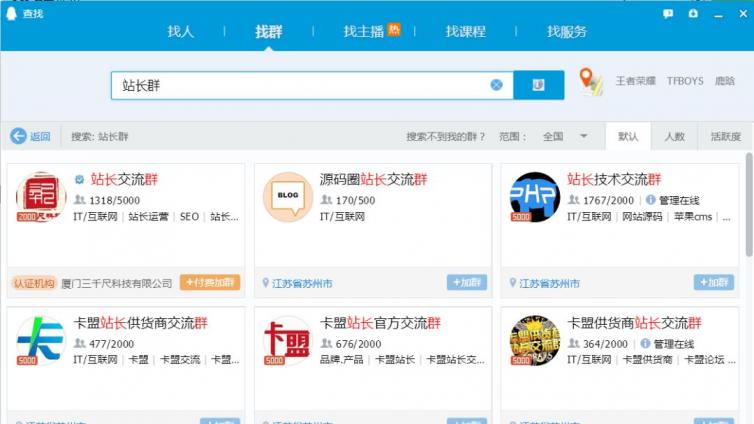Click 管理在线 info icon on 卡盟供货商站长交流群
Viewport: 754px width, 424px height.
pyautogui.click(x=645, y=343)
